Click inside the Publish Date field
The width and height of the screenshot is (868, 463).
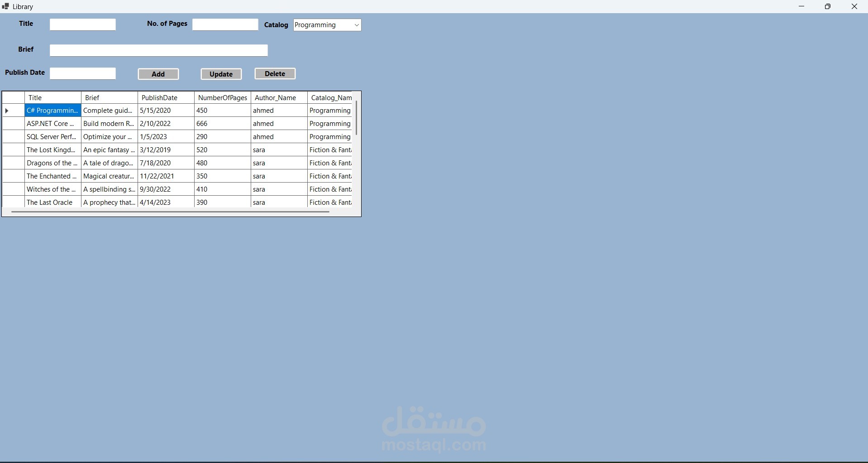(x=82, y=73)
